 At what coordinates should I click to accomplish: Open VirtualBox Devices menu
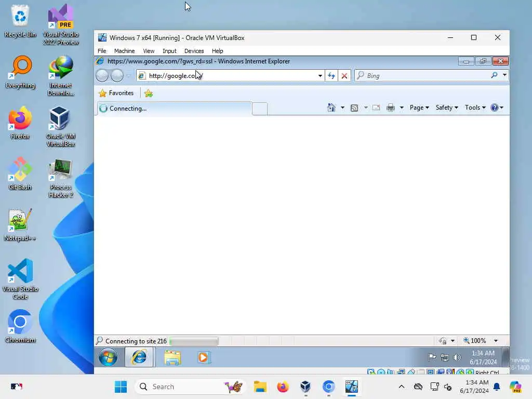click(194, 51)
